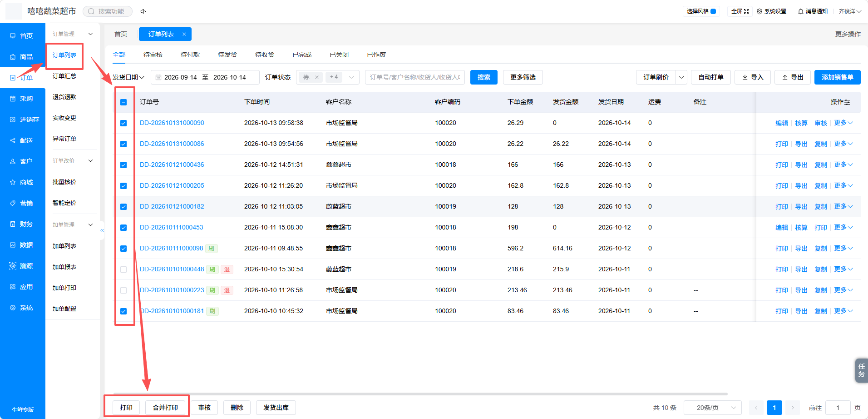Open the 齐俊洋 user menu
Screen dimensions: 868x419
coord(850,11)
